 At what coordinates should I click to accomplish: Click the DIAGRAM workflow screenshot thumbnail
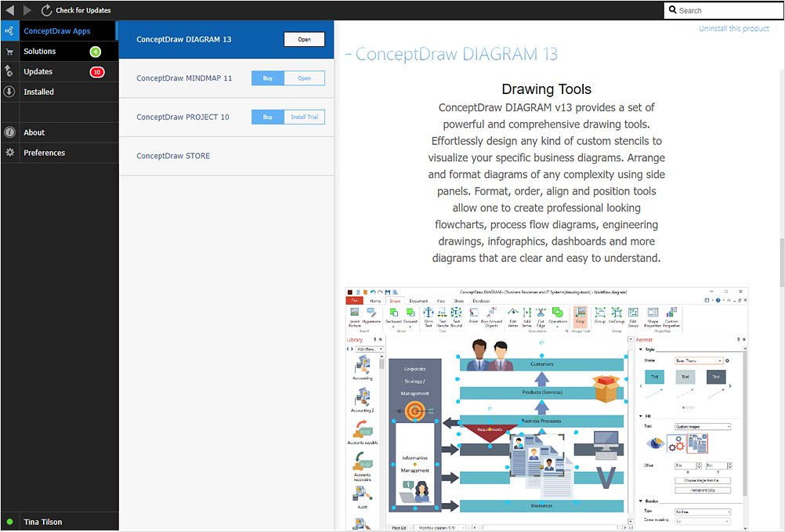547,408
